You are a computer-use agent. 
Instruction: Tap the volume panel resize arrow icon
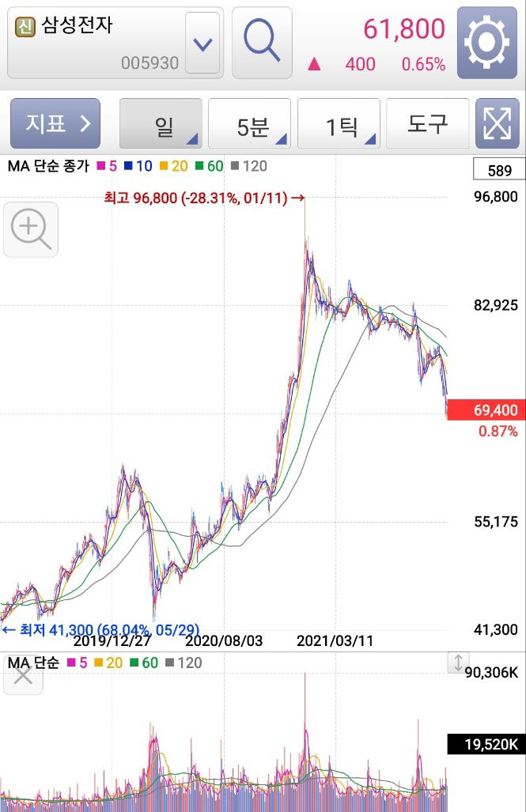click(458, 663)
